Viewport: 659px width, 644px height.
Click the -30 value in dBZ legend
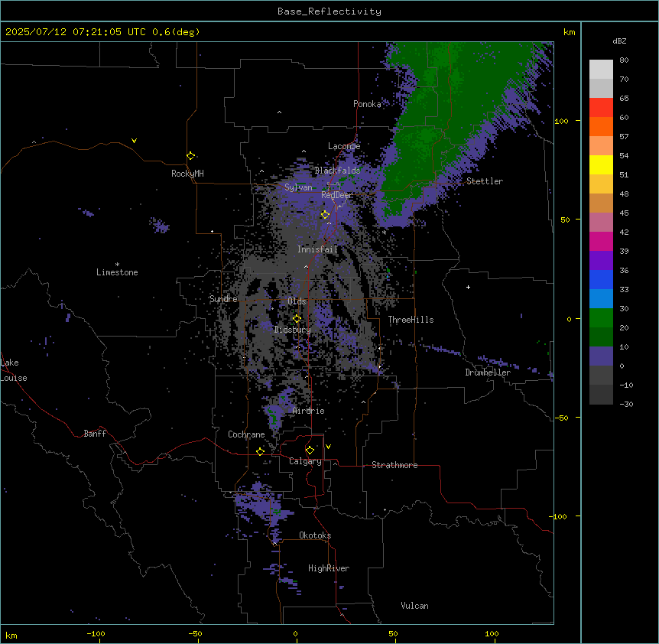coord(626,404)
